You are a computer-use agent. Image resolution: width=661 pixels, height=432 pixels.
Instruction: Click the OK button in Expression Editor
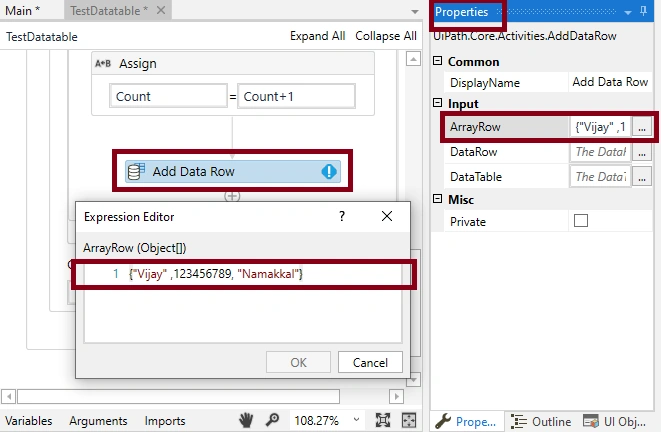tap(298, 362)
